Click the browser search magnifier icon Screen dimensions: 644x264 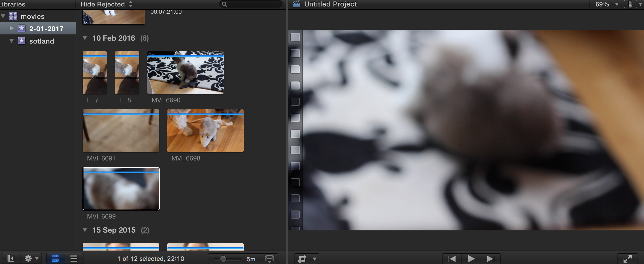coord(225,4)
